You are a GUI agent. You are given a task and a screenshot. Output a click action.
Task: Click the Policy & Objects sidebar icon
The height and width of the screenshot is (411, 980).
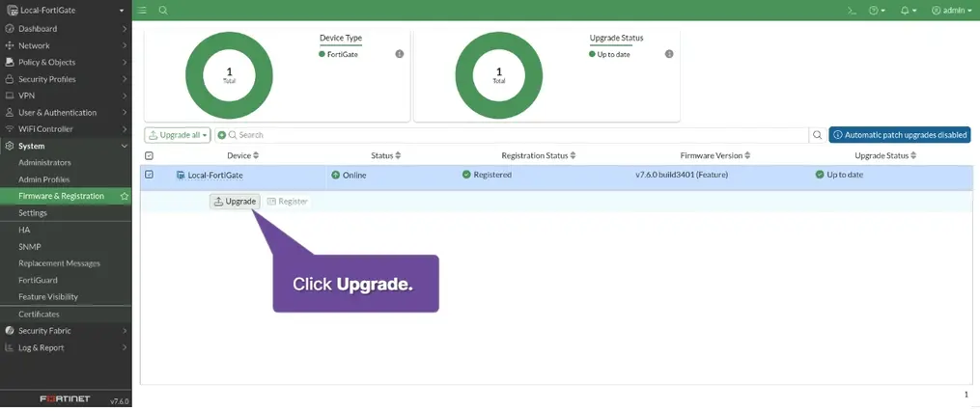point(10,63)
